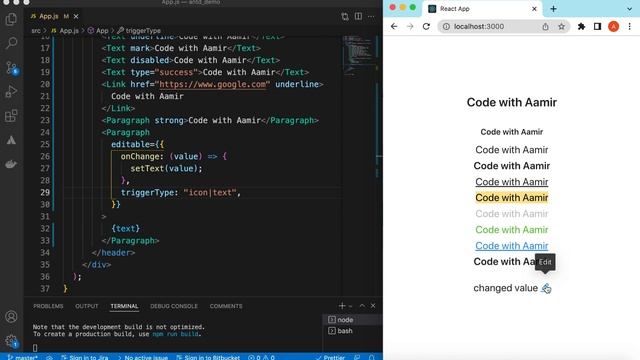The width and height of the screenshot is (640, 360).
Task: Open the Docker whale icon view
Action: click(x=11, y=164)
